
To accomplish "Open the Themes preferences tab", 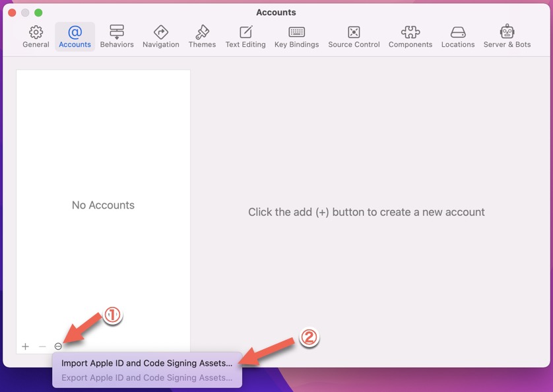I will (202, 37).
